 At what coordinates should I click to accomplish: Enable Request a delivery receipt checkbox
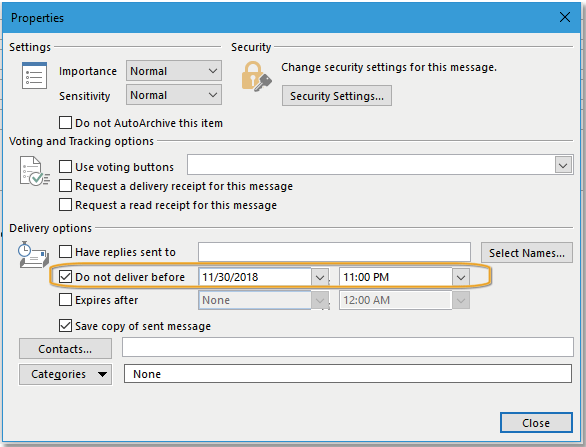coord(65,186)
